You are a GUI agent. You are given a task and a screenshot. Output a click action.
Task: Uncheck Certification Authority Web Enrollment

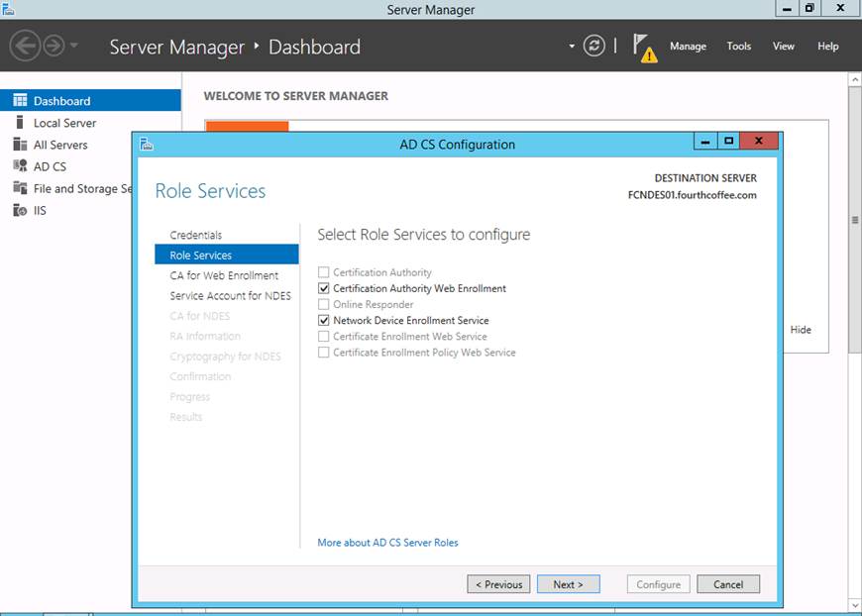click(x=324, y=288)
